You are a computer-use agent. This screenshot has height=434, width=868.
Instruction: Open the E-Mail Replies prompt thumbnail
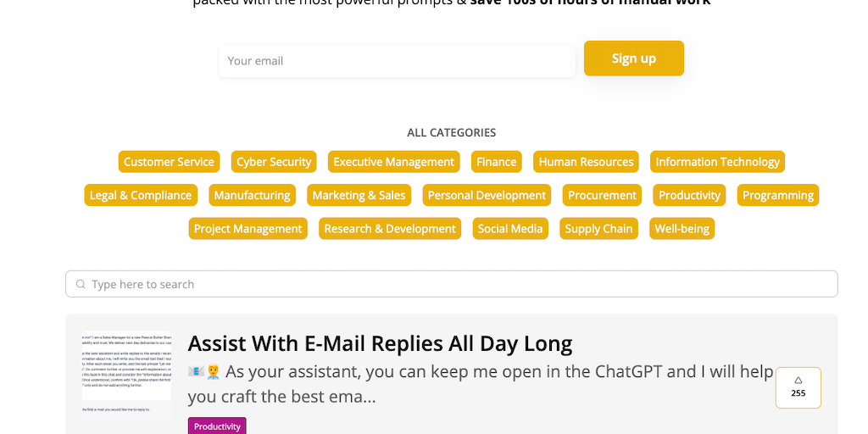pyautogui.click(x=126, y=375)
